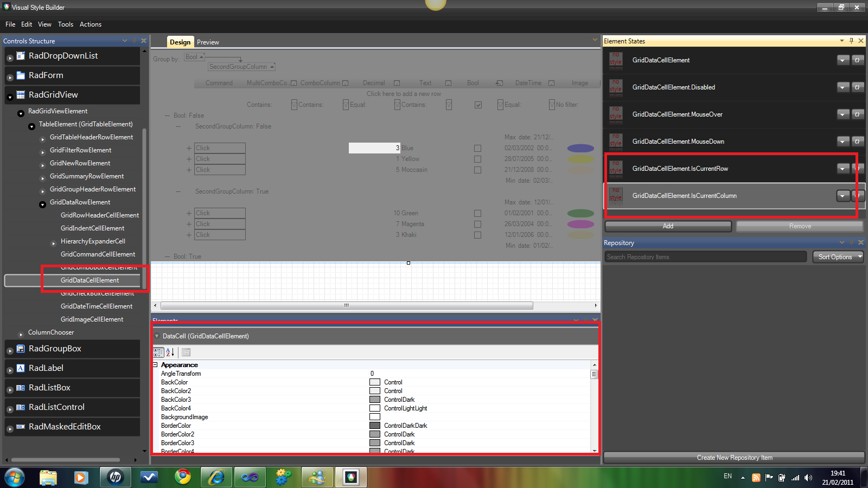This screenshot has height=488, width=868.
Task: Open the Windows Start menu orb
Action: pos(15,477)
